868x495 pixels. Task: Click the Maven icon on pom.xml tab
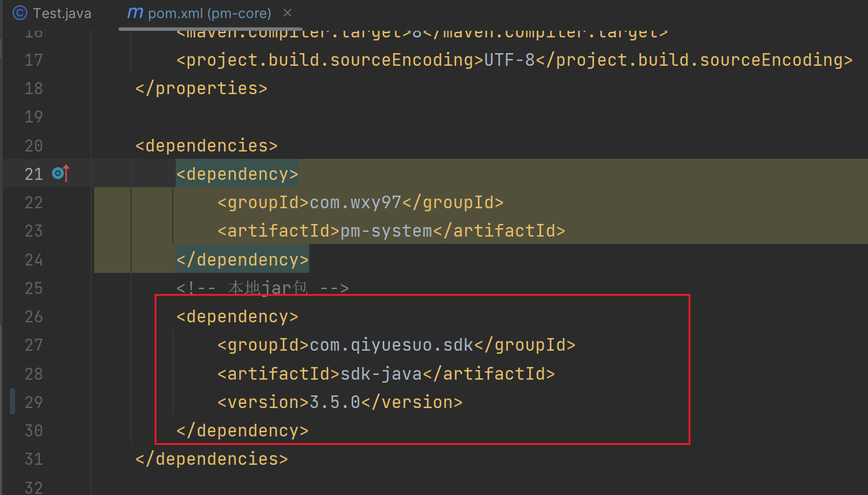[x=136, y=13]
